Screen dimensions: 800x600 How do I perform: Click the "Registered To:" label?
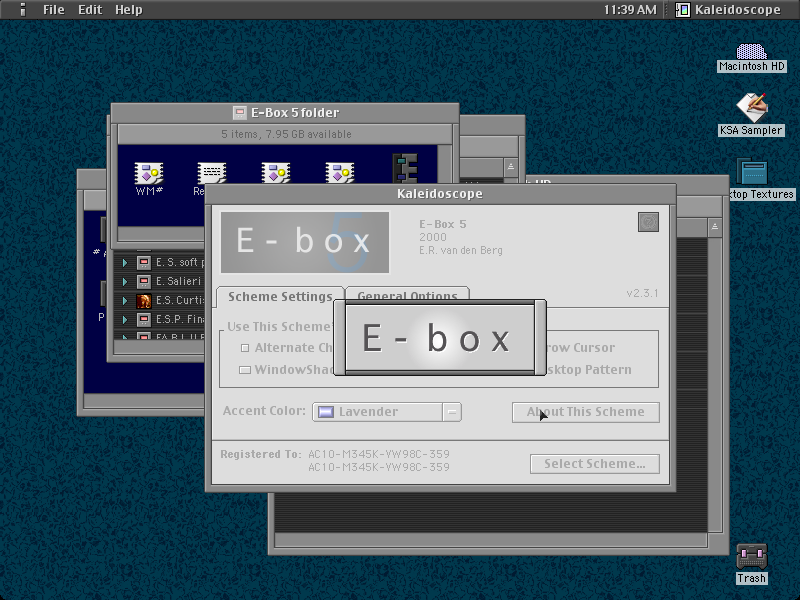[261, 454]
